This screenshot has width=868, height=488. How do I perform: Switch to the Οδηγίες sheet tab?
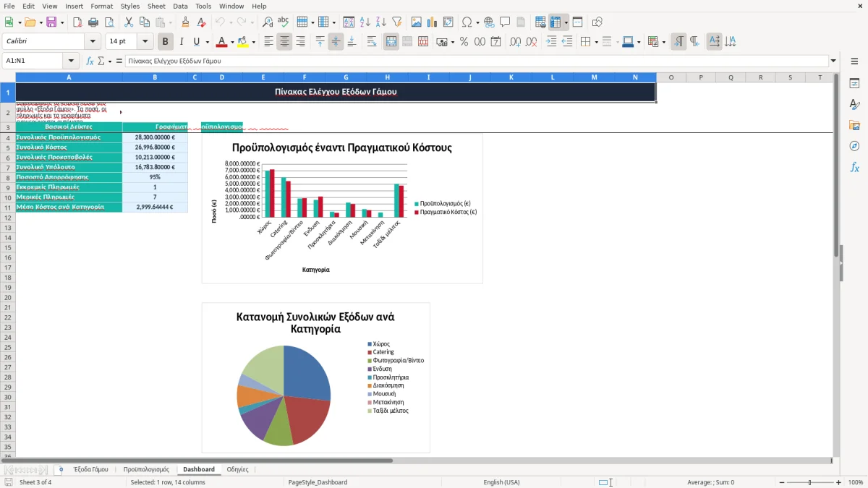pyautogui.click(x=237, y=470)
